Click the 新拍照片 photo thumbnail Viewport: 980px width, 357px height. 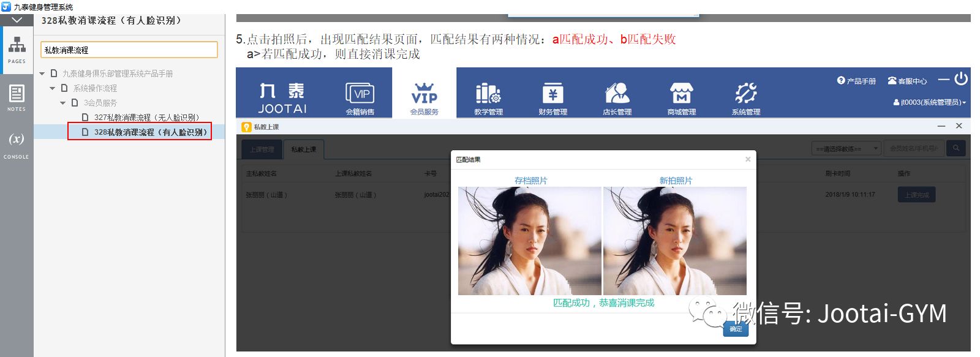pos(675,241)
